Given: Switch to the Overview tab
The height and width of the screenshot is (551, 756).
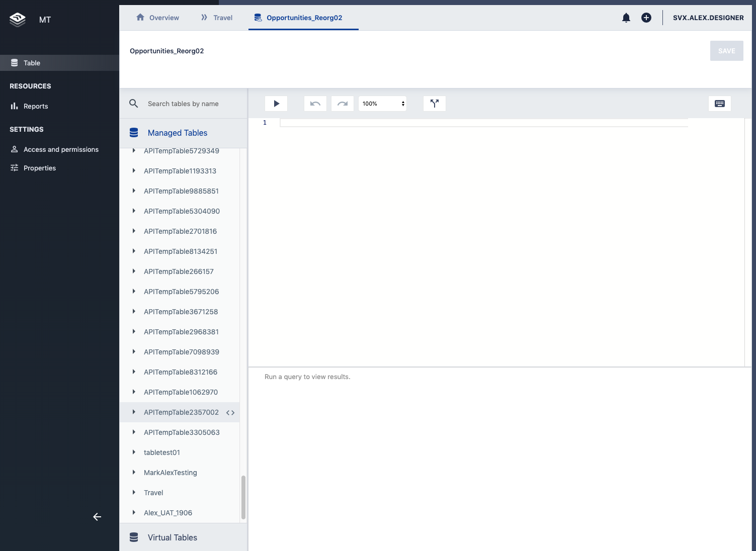Looking at the screenshot, I should 157,18.
